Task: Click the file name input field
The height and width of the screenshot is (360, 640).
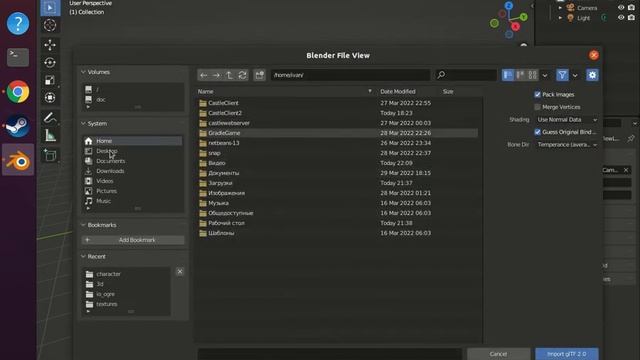Action: coord(329,354)
